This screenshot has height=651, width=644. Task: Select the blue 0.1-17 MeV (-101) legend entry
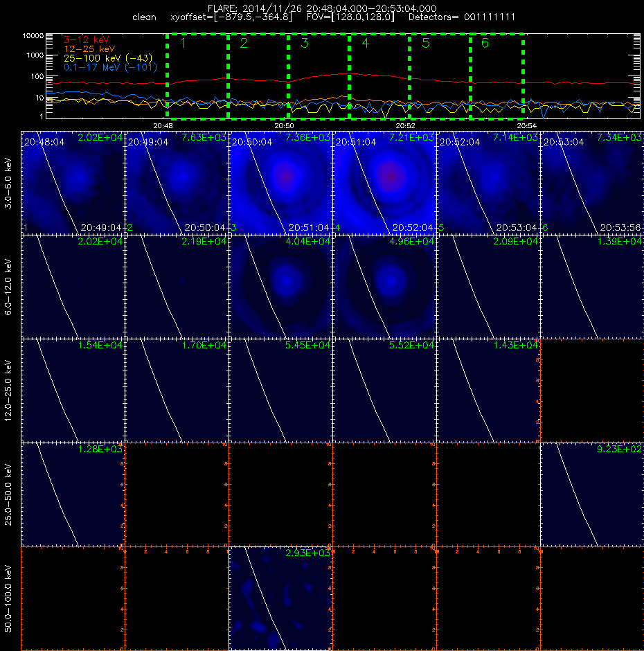[x=110, y=67]
